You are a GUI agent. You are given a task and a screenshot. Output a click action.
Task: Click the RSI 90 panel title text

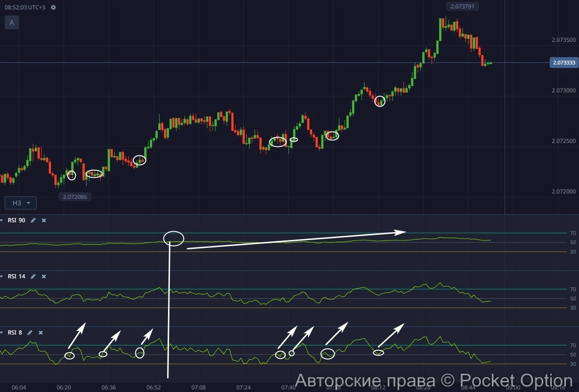tap(16, 220)
